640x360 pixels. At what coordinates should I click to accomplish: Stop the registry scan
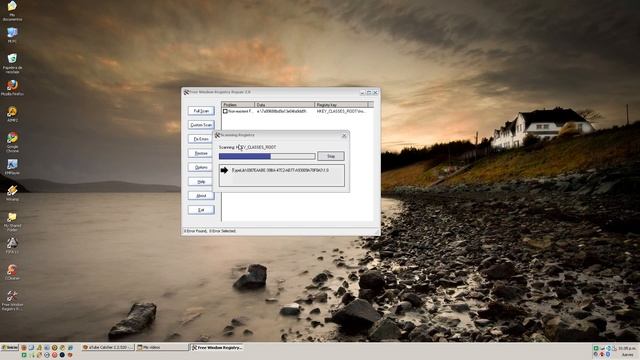(x=331, y=156)
